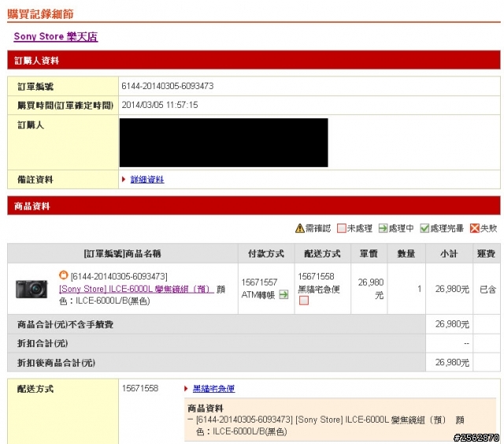Viewport: 504px width, 444px height.
Task: Click the color text ILCE-6000L/B(黑色) in product row
Action: [113, 301]
